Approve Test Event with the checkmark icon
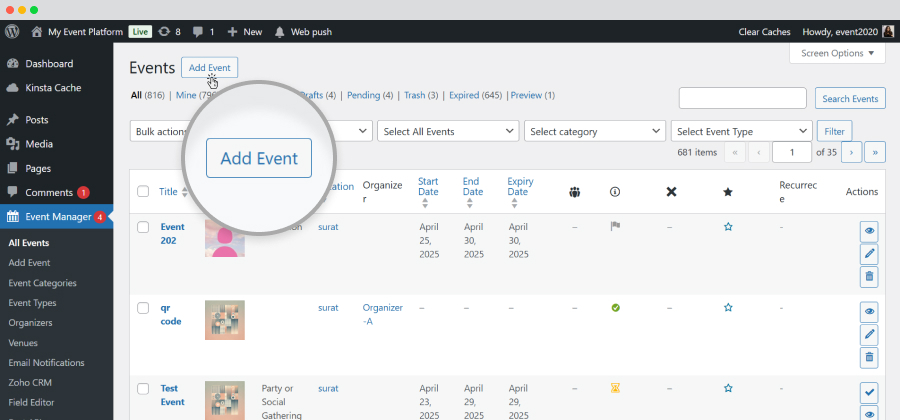Image resolution: width=900 pixels, height=420 pixels. click(869, 392)
